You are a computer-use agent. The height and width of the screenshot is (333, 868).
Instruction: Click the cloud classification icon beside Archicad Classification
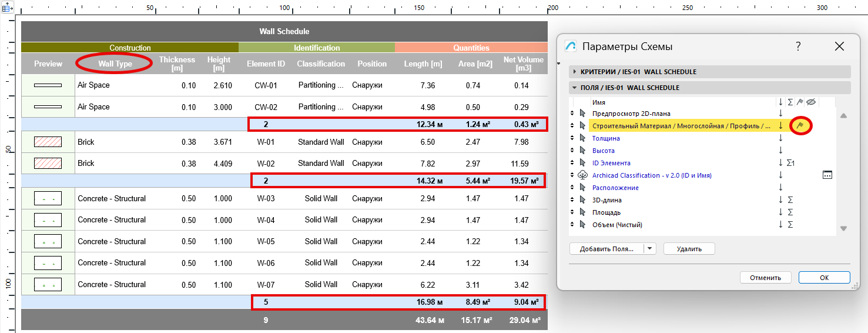(x=583, y=175)
